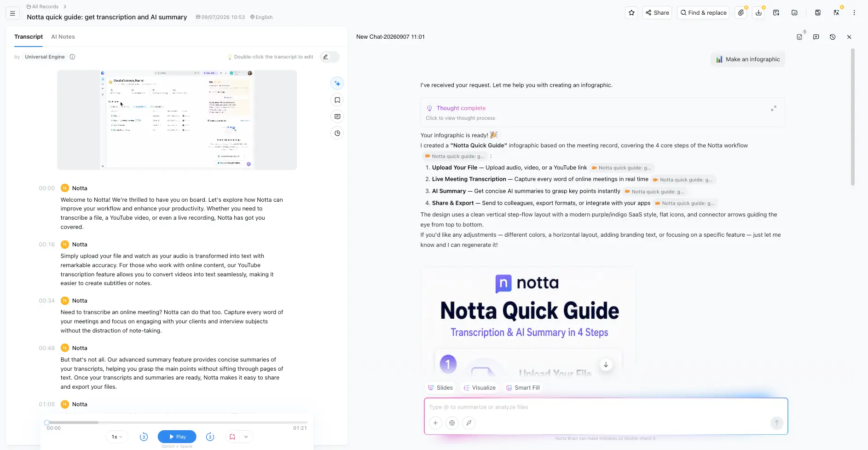Open the 1x playback speed dropdown
The width and height of the screenshot is (868, 450).
point(117,437)
